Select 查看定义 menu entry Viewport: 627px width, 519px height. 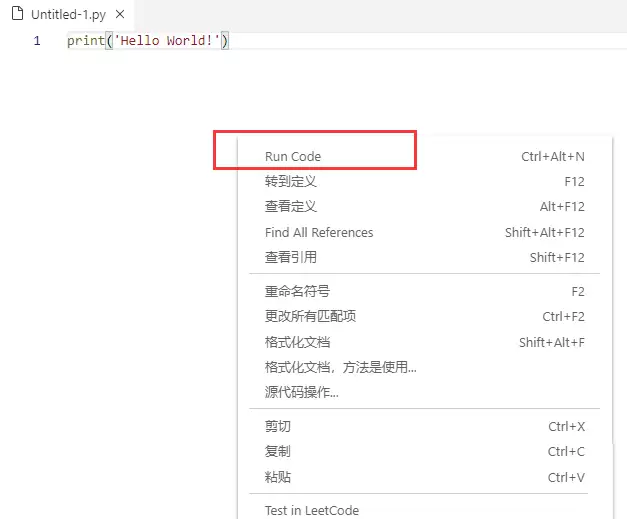291,207
